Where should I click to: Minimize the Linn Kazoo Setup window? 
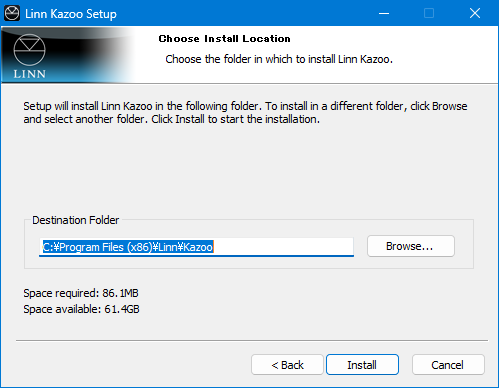pyautogui.click(x=384, y=13)
